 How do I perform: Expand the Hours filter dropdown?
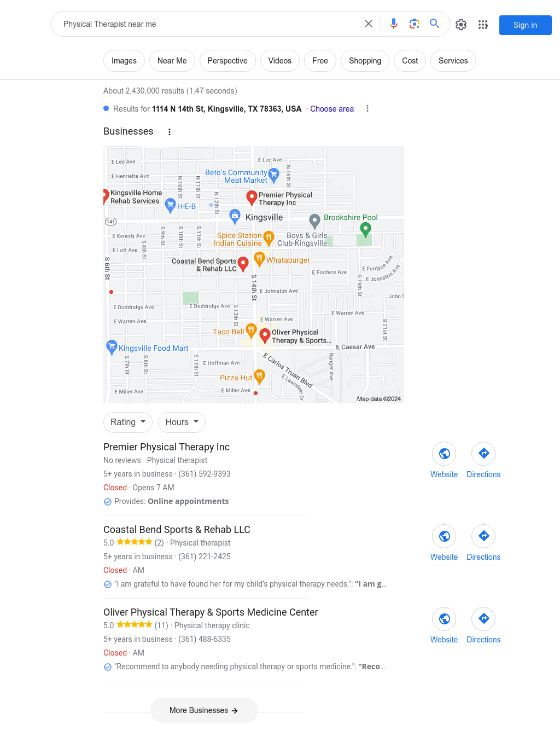182,422
